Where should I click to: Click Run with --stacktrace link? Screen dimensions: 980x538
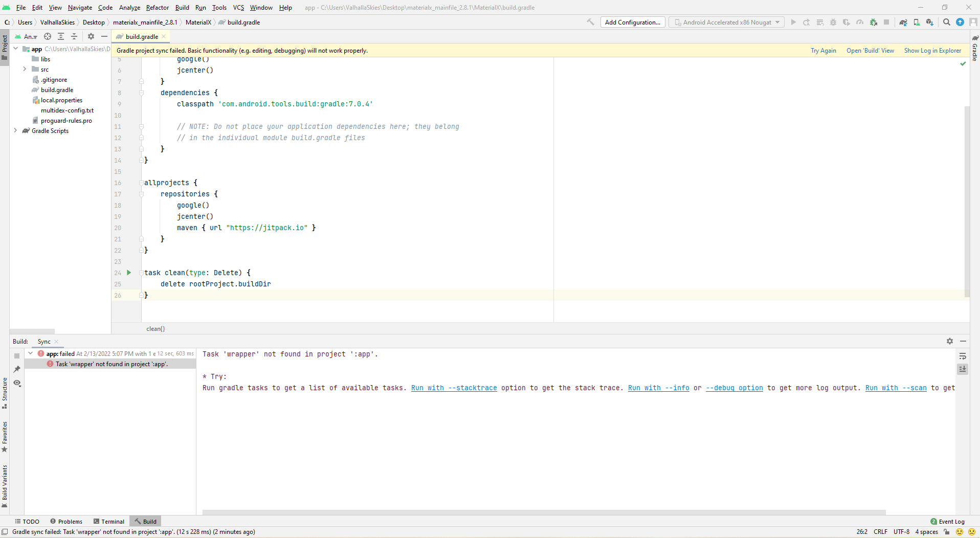[454, 388]
